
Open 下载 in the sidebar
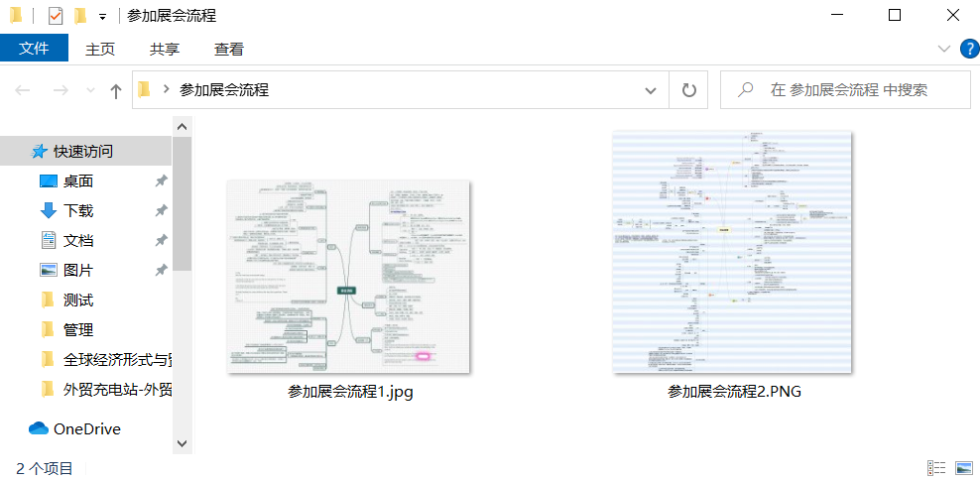click(78, 211)
